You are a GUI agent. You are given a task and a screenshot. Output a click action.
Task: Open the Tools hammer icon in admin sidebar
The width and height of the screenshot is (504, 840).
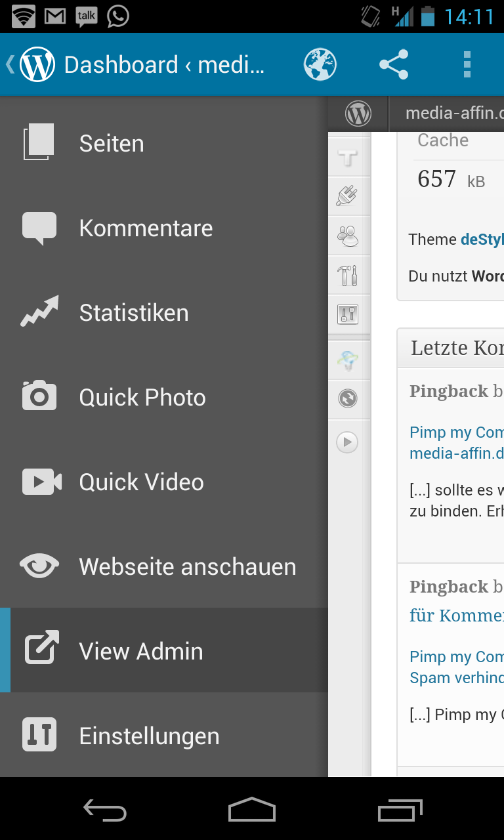pyautogui.click(x=348, y=275)
